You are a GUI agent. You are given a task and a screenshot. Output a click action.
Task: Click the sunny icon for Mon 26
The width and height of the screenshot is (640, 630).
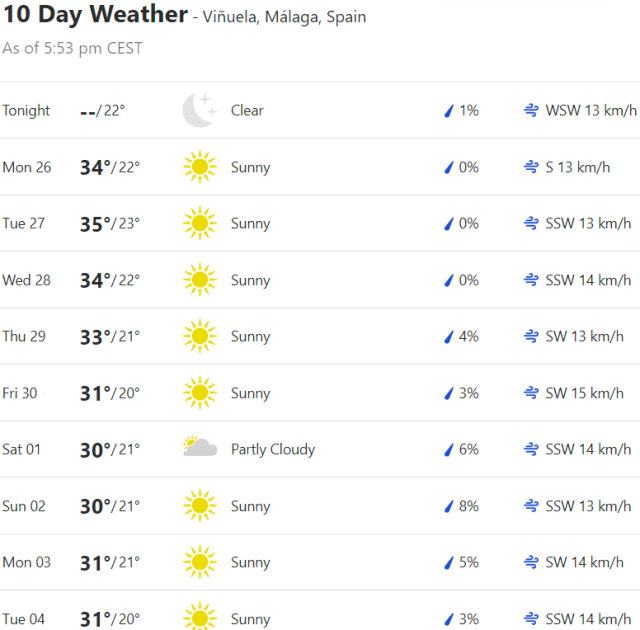point(199,167)
